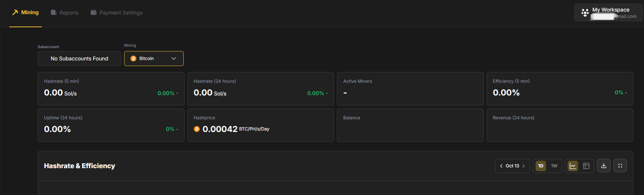Switch to table view of hashrate data

(586, 166)
